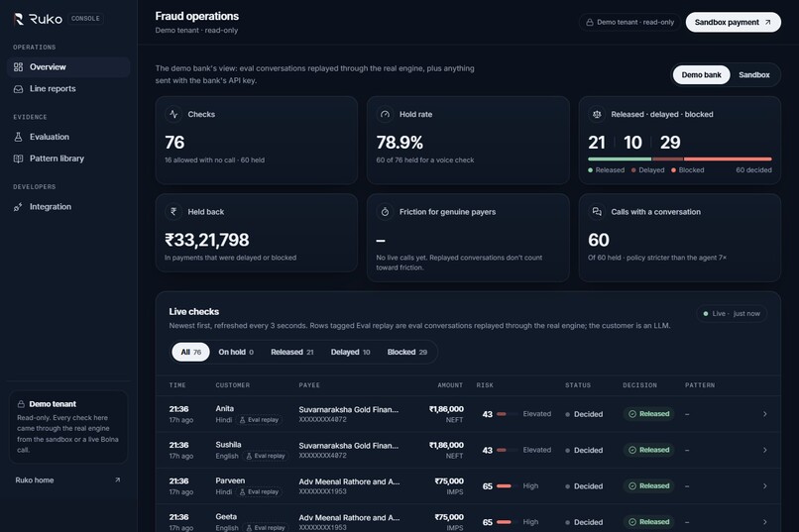
Task: Click Released badge in Parveen's row
Action: 648,486
